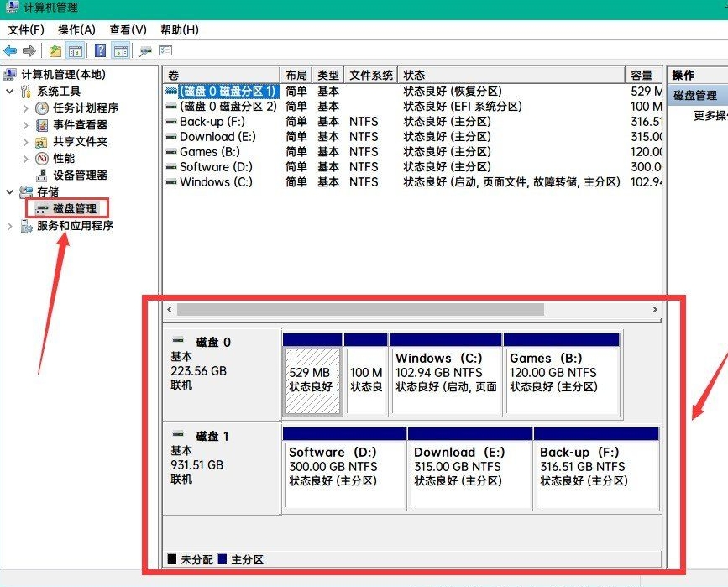Click the 计算机管理(本地) root icon
Viewport: 728px width, 587px height.
pyautogui.click(x=10, y=74)
